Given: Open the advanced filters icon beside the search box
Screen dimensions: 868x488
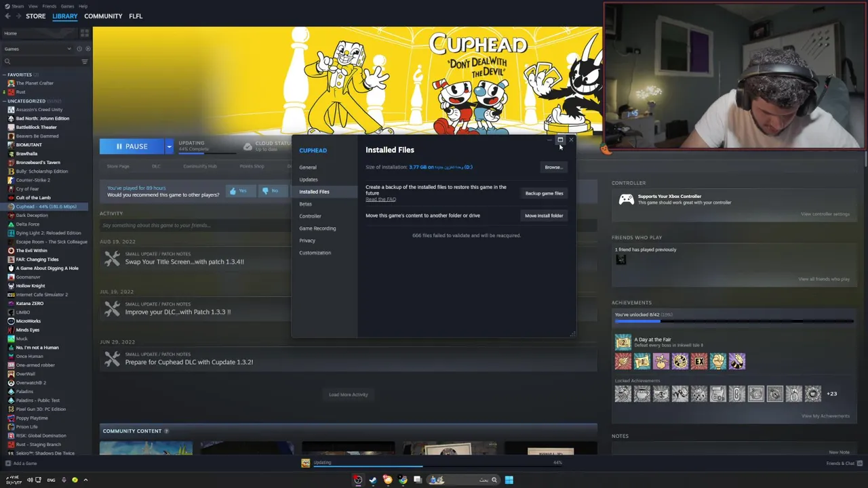Looking at the screenshot, I should point(85,61).
